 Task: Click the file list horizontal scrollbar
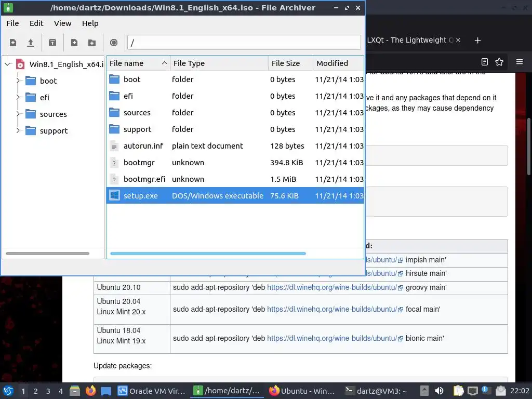[x=208, y=254]
